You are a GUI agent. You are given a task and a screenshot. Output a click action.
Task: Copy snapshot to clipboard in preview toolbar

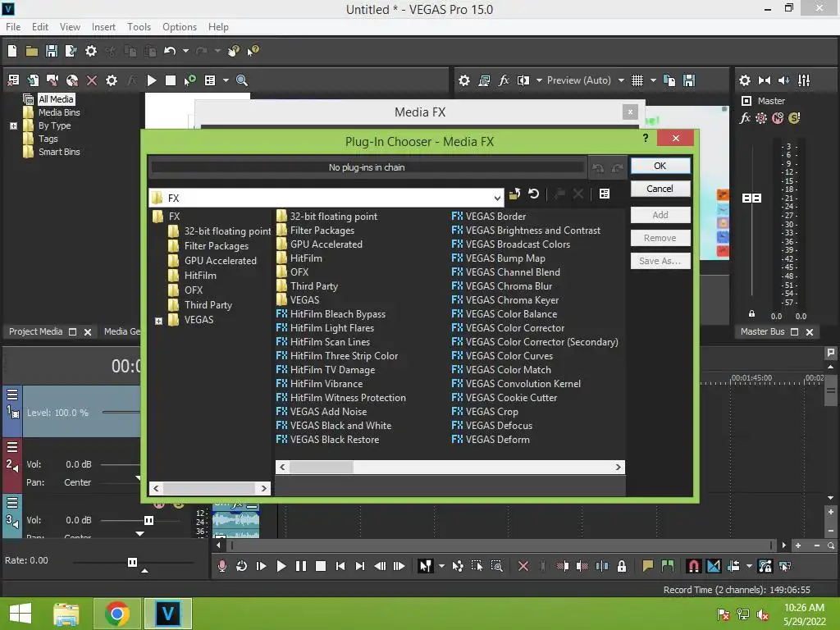click(669, 80)
